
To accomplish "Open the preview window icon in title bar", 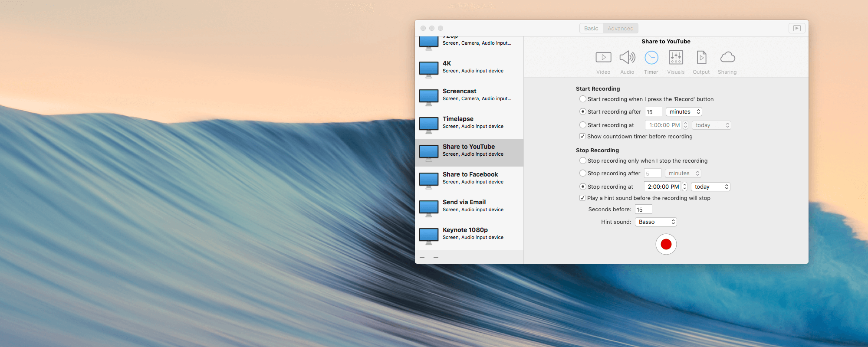I will coord(797,28).
